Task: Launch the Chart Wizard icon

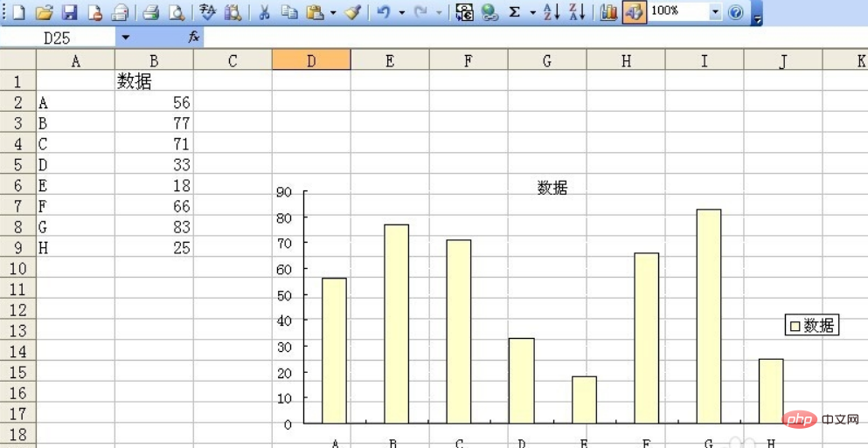Action: pos(608,11)
